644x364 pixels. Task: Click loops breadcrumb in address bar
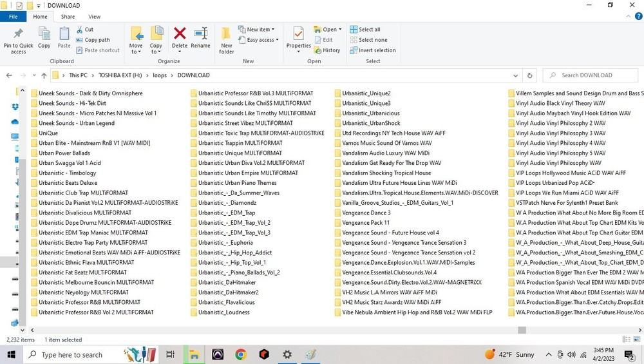click(x=160, y=75)
